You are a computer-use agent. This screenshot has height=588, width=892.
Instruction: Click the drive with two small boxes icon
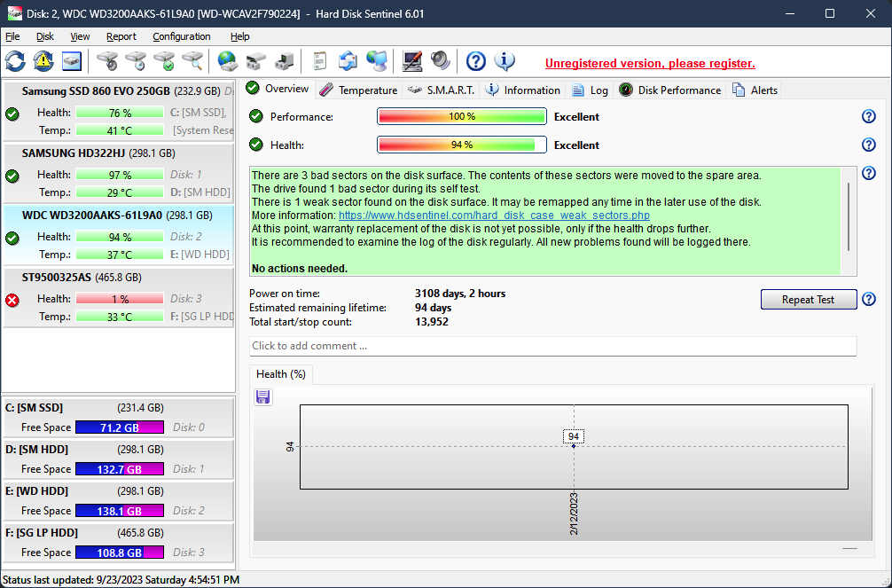coord(256,61)
